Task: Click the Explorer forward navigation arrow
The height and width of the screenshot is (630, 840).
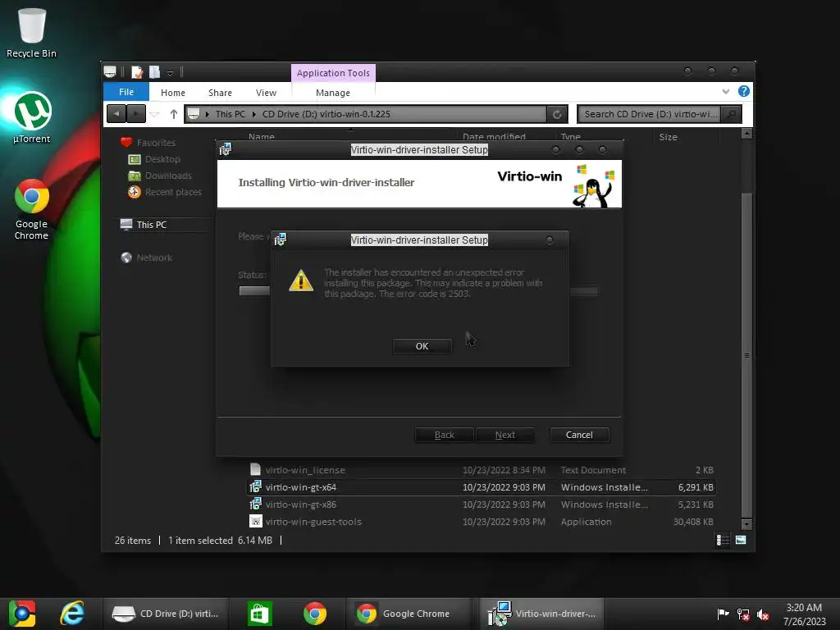Action: pyautogui.click(x=136, y=113)
